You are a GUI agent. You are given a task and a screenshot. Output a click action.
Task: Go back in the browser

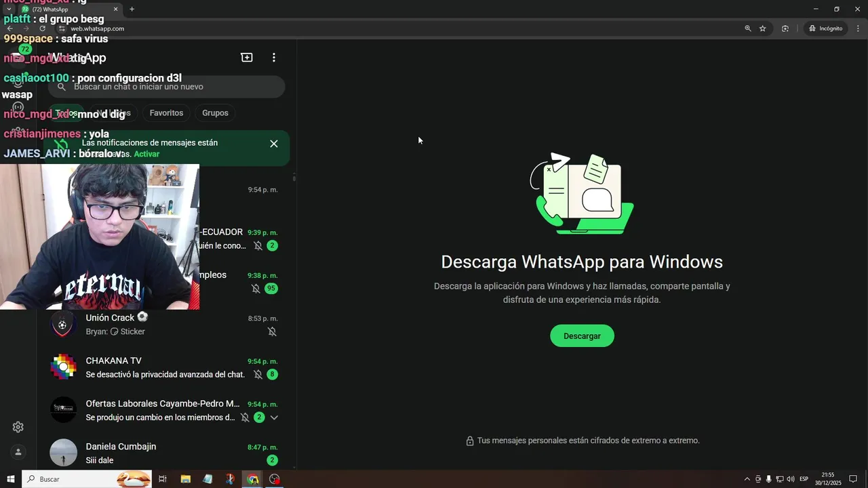(10, 28)
